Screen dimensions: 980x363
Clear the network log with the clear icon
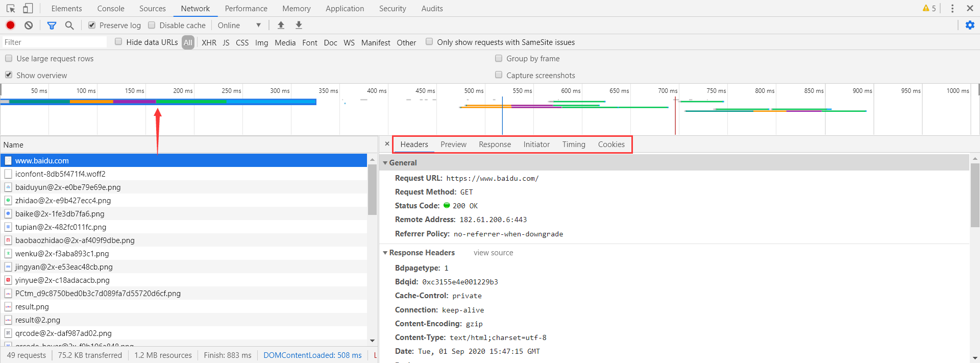(29, 25)
